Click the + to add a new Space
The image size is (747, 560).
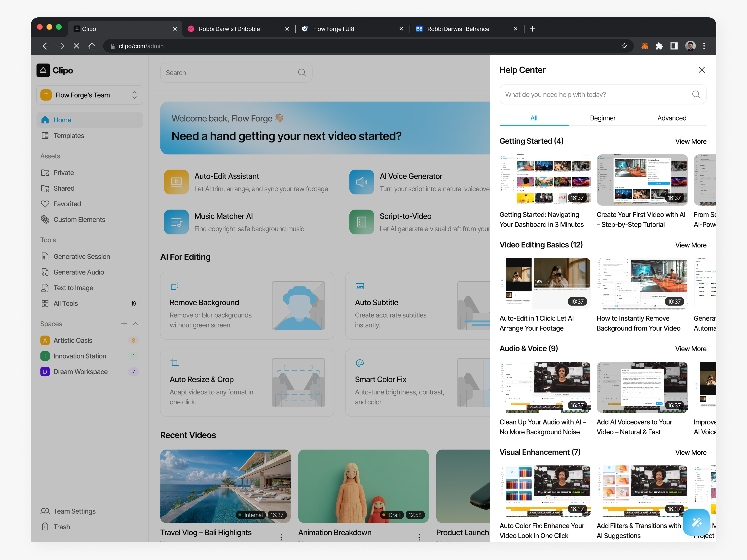[x=124, y=324]
